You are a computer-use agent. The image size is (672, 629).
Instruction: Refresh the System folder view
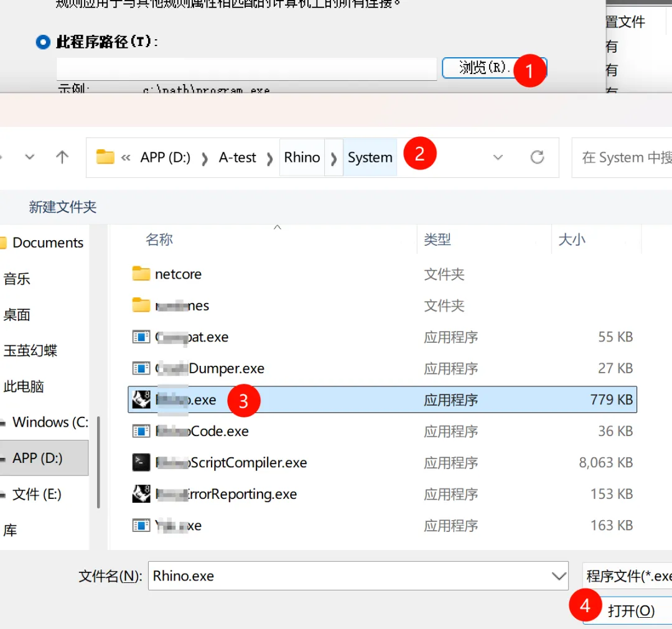point(537,157)
